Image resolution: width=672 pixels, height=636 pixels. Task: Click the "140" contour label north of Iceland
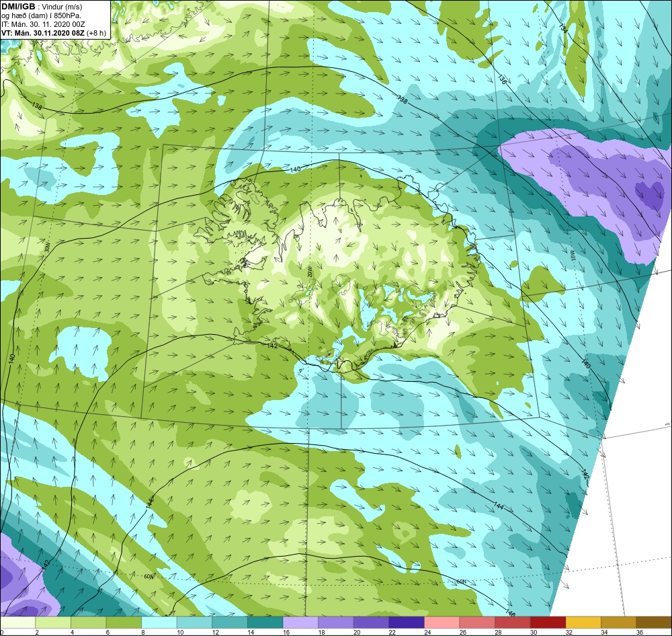295,169
